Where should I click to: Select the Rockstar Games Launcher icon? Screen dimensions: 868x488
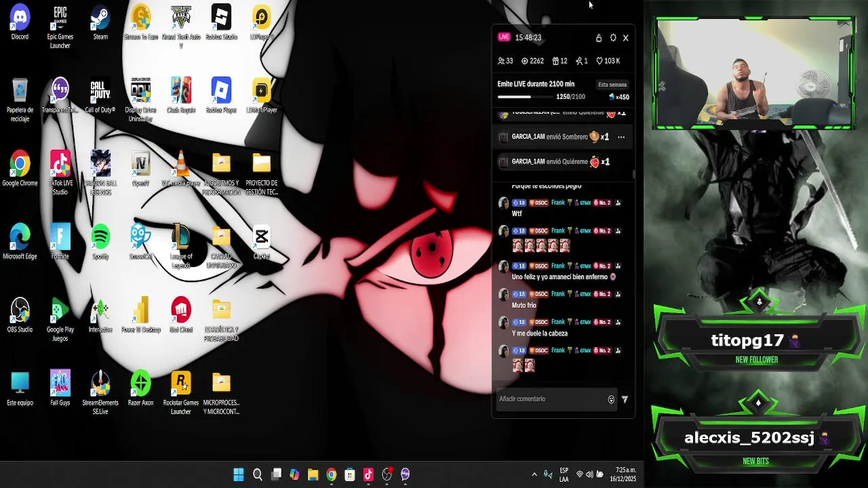pos(180,393)
